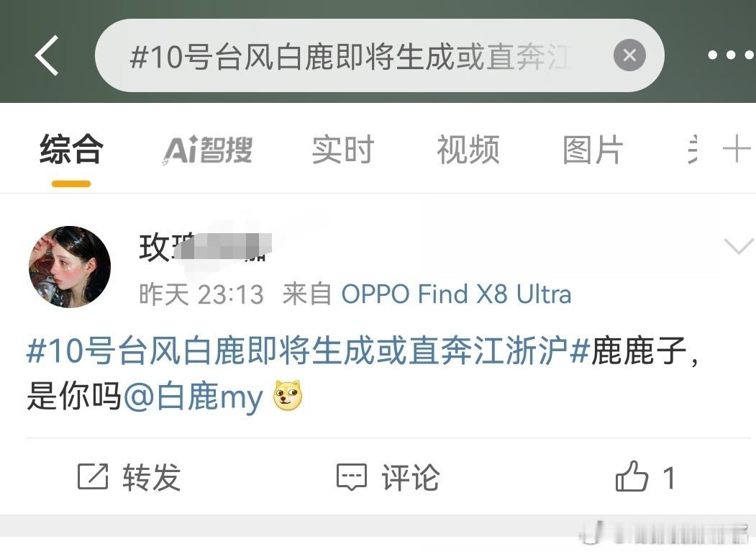Screen dimensions: 756x552
Task: Like the post with thumbs-up icon
Action: point(632,476)
